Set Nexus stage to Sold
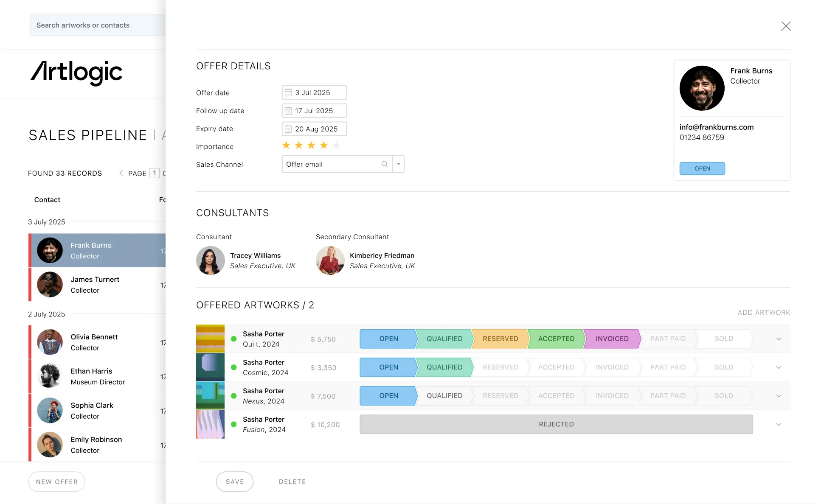 click(x=724, y=396)
